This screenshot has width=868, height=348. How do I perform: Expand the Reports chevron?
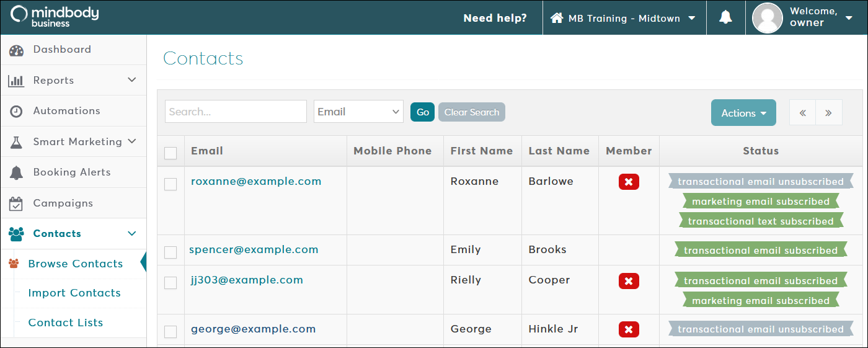[x=131, y=80]
